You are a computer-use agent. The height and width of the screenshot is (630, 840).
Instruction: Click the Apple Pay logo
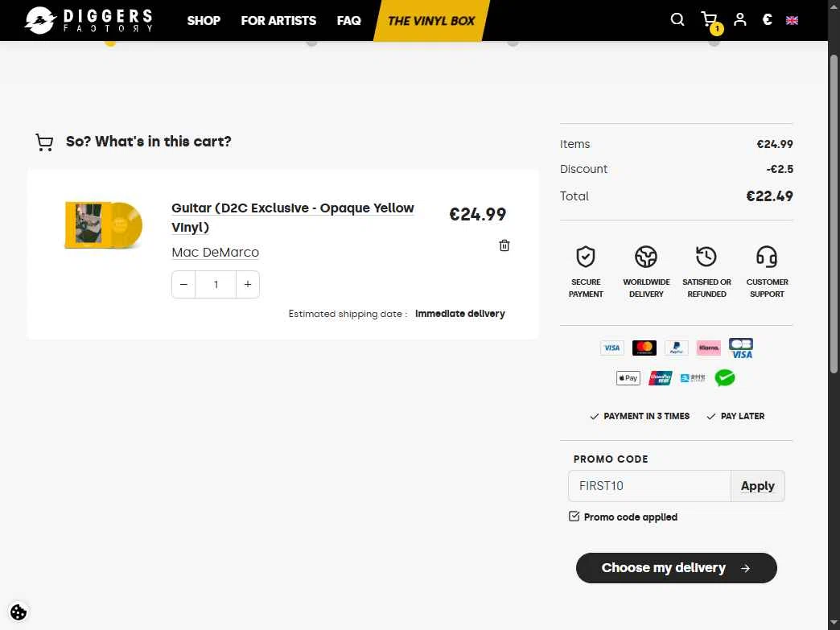point(628,378)
